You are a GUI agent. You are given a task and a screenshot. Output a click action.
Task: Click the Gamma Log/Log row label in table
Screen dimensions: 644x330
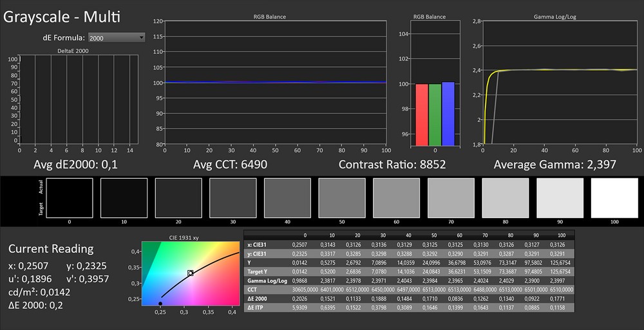264,281
